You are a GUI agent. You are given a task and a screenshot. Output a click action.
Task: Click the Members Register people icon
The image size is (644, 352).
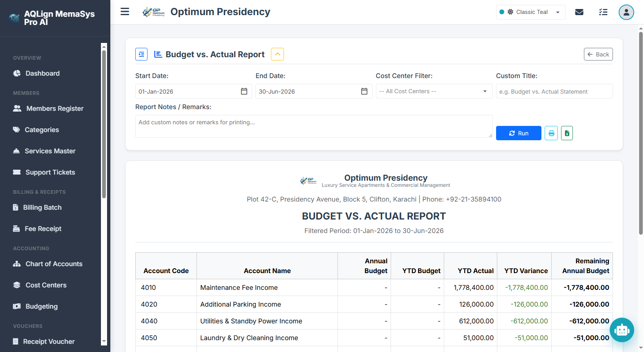17,108
